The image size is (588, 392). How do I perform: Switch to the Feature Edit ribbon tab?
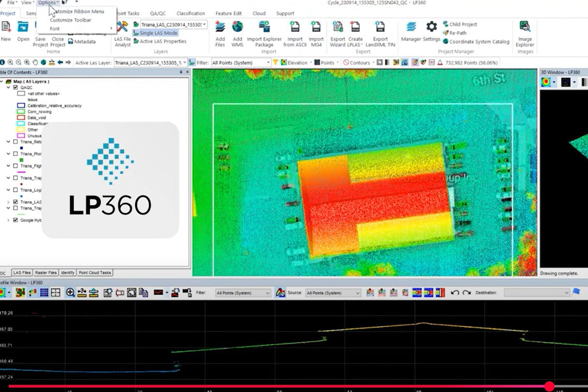click(x=229, y=14)
